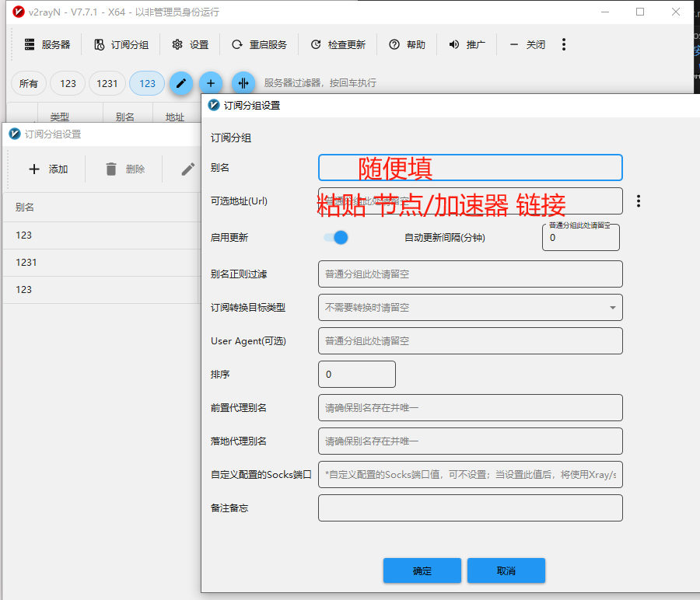Click the 检查更新 toolbar item

click(338, 44)
